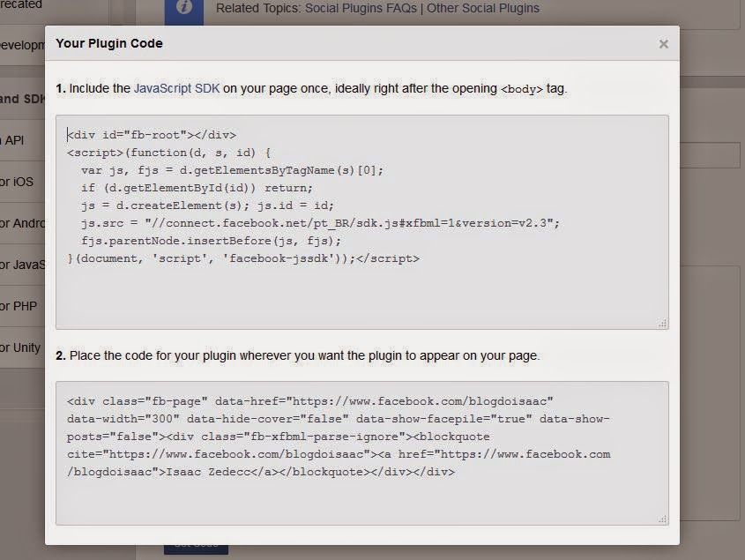
Task: Select the Unity sidebar item
Action: click(x=22, y=347)
